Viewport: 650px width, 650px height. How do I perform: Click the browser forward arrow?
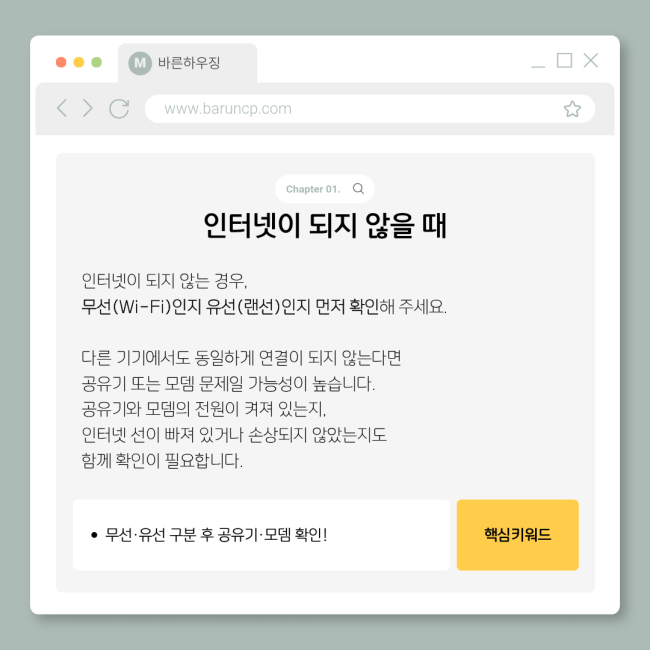[x=87, y=108]
